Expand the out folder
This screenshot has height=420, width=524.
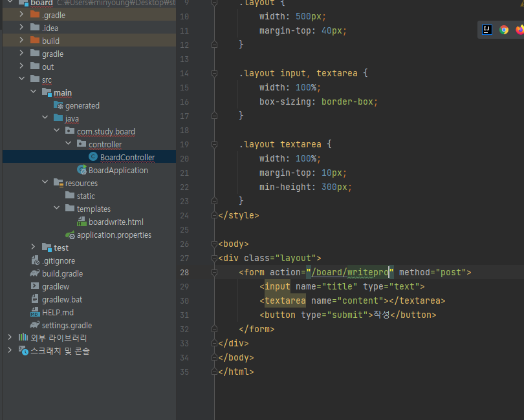pos(21,66)
